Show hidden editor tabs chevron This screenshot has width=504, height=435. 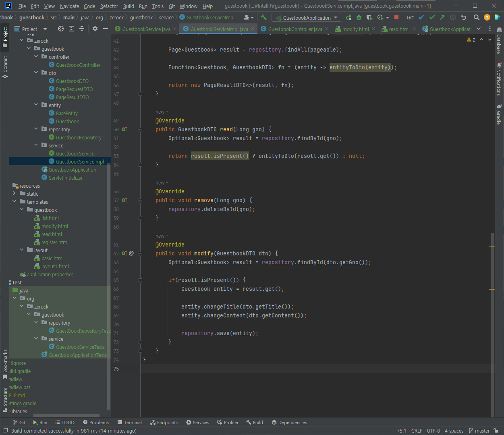479,29
